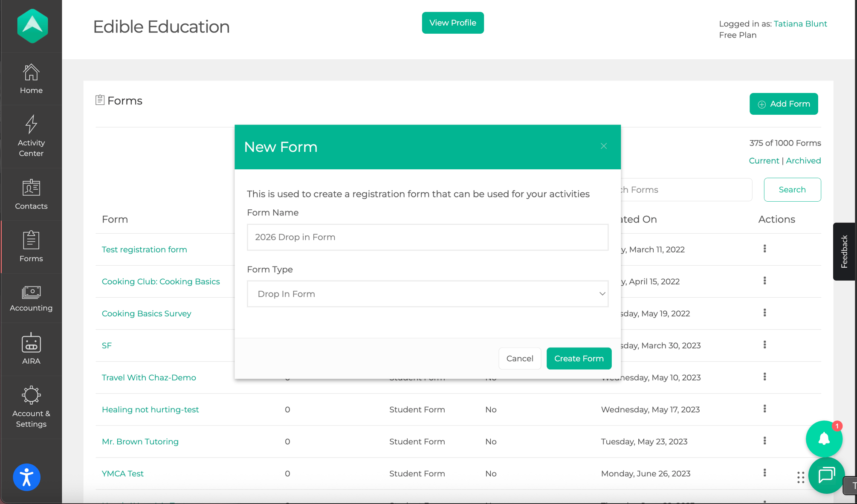Cancel the new form dialog
The image size is (857, 504).
coord(519,359)
